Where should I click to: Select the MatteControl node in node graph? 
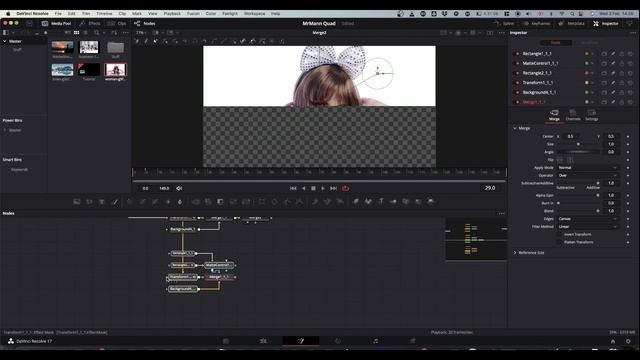click(220, 265)
